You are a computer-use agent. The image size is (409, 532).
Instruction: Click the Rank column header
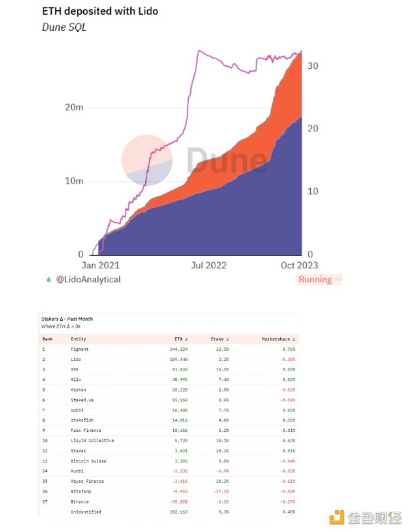coord(48,339)
